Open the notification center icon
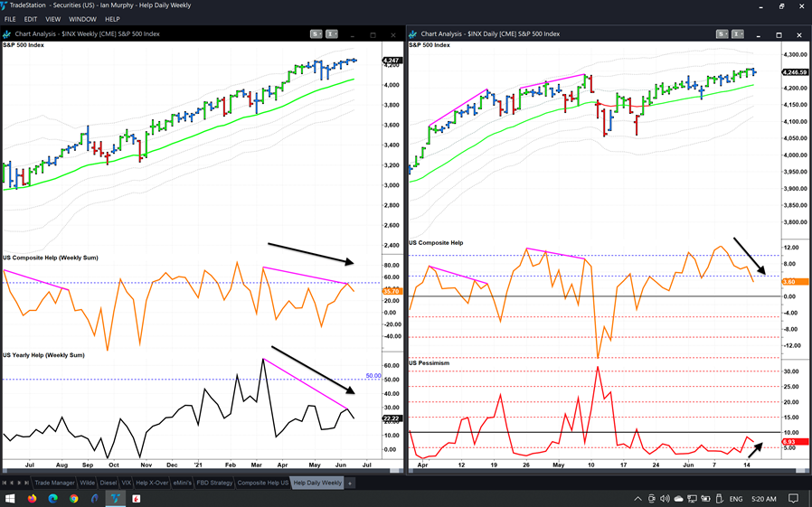The height and width of the screenshot is (507, 812). pyautogui.click(x=792, y=498)
